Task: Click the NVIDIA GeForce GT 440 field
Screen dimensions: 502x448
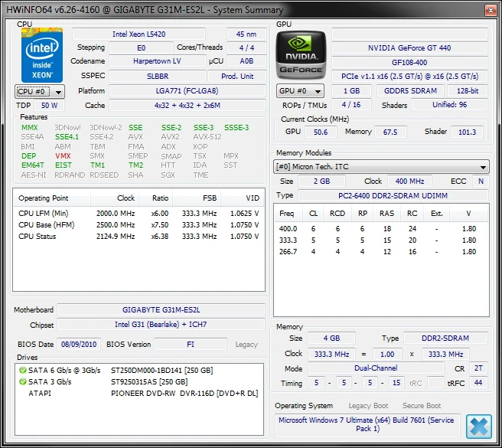Action: pos(409,48)
